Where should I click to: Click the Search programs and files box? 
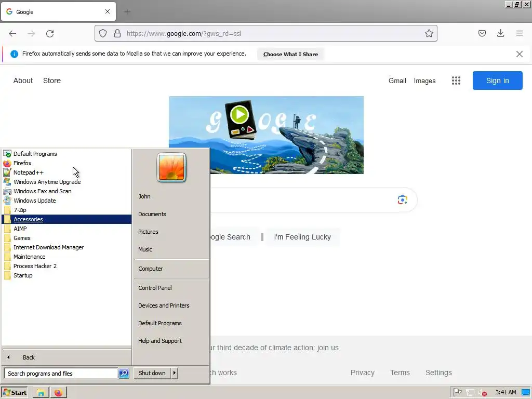click(x=61, y=373)
